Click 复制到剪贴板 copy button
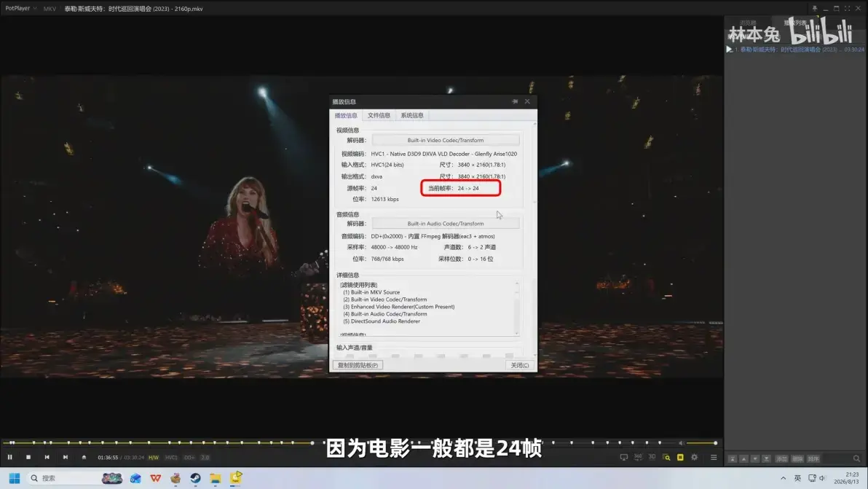 point(358,366)
